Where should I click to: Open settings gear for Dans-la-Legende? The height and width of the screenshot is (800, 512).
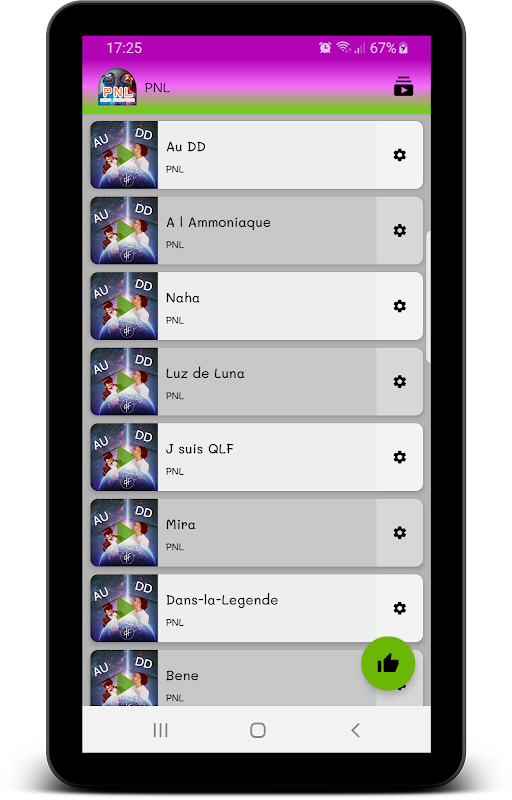tap(400, 608)
